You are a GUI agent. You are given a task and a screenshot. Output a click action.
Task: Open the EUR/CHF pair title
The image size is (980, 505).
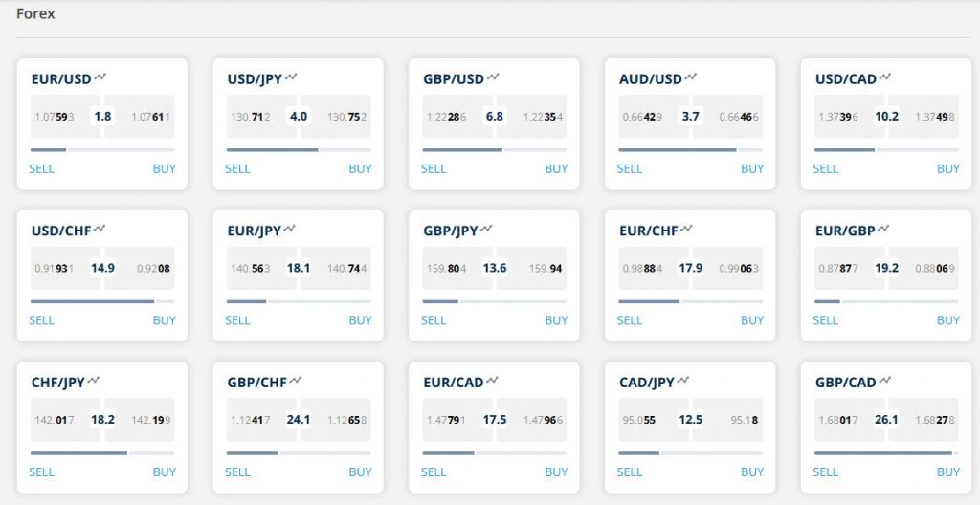tap(648, 231)
